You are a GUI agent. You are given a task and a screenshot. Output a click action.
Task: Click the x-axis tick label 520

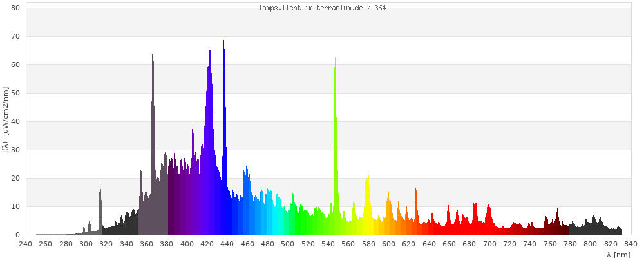pyautogui.click(x=308, y=244)
